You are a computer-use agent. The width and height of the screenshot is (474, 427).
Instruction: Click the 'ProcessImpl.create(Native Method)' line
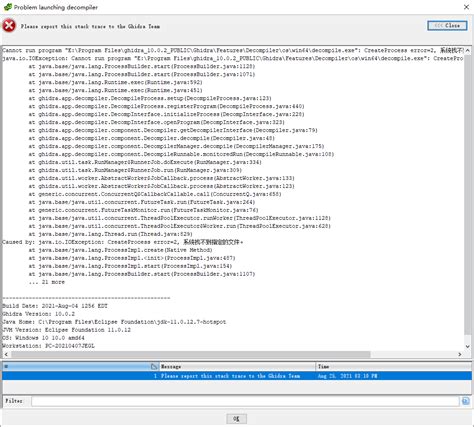point(120,250)
